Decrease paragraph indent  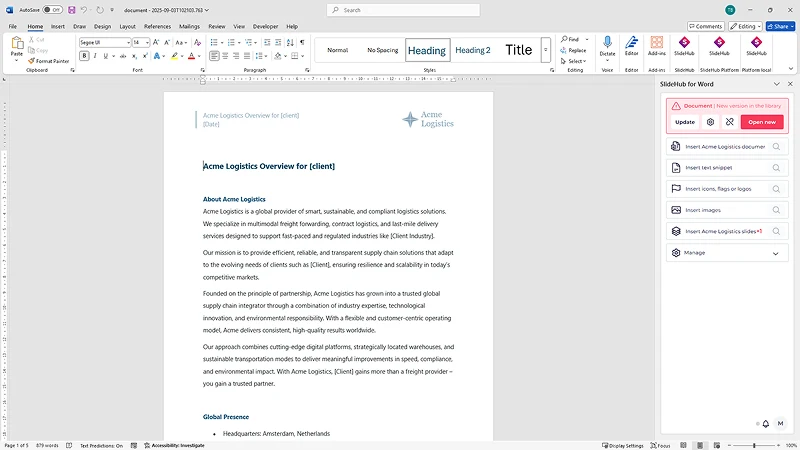267,42
